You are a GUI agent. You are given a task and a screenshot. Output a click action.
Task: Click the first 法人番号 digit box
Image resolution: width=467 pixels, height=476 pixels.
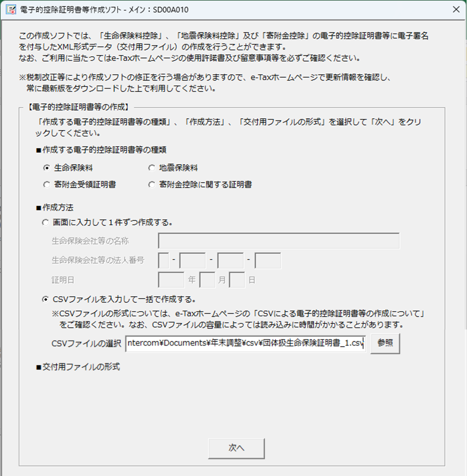click(x=163, y=261)
